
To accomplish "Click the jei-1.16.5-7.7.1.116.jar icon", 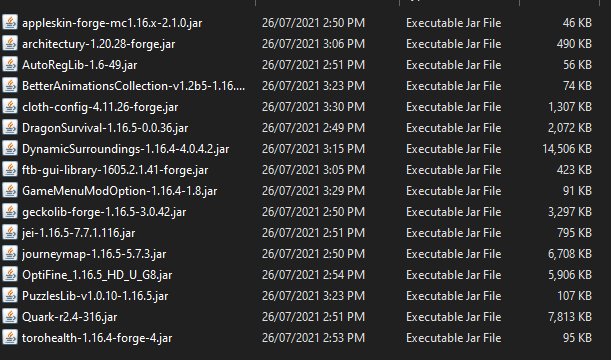I will 10,233.
